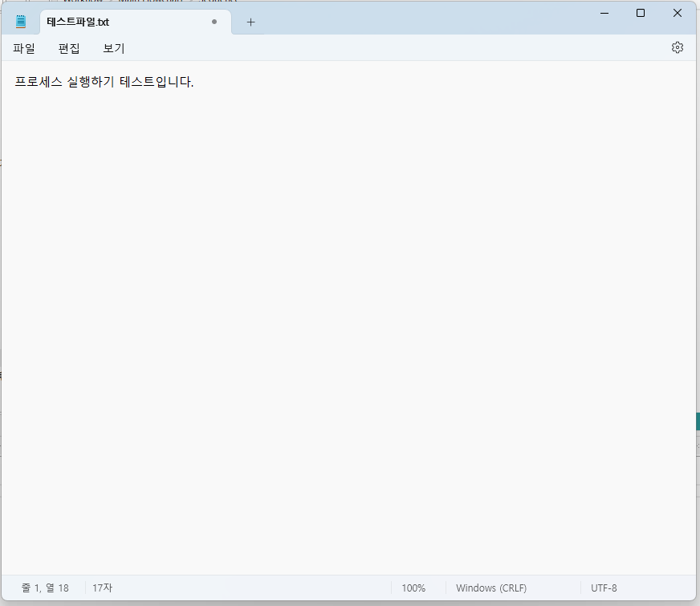Image resolution: width=700 pixels, height=606 pixels.
Task: Click the unsaved-changes dot on the tab
Action: tap(214, 22)
